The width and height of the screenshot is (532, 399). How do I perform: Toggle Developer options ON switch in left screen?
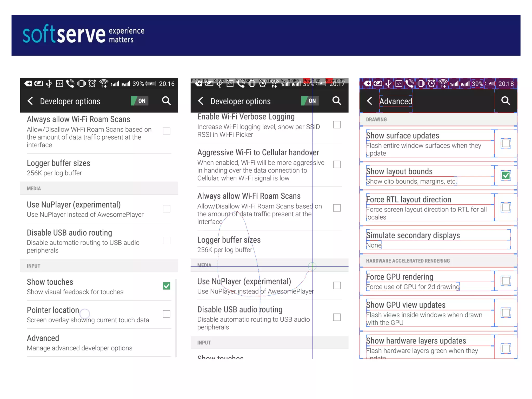coord(139,101)
